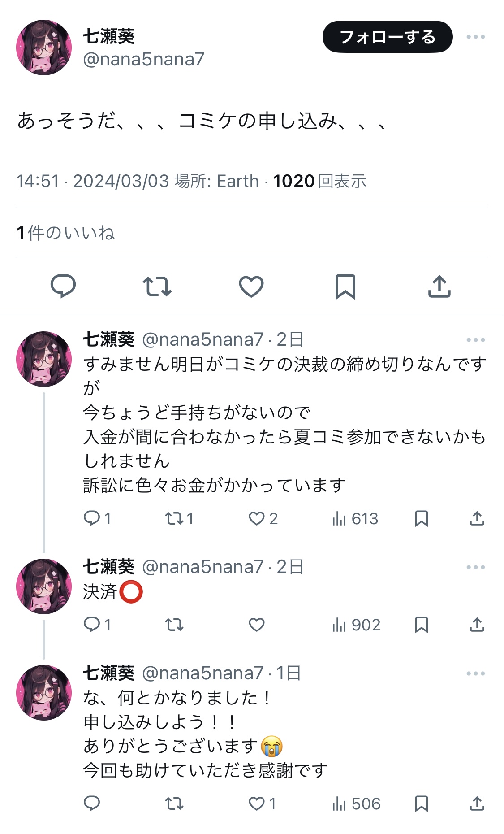This screenshot has height=834, width=504.
Task: Open more options for main tweet
Action: click(475, 37)
